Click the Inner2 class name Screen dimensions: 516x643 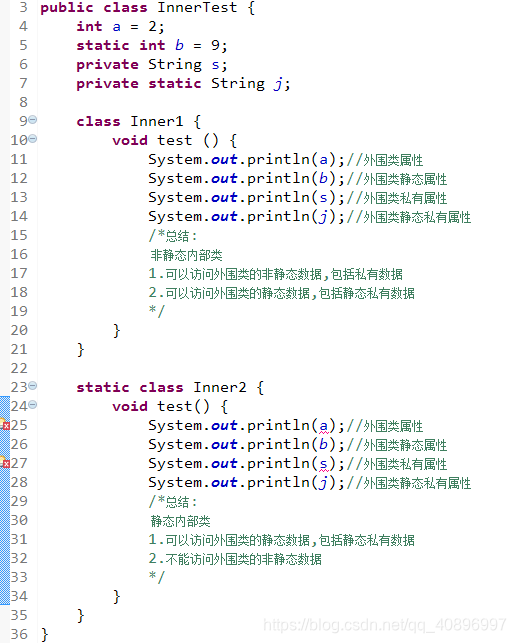[x=220, y=387]
